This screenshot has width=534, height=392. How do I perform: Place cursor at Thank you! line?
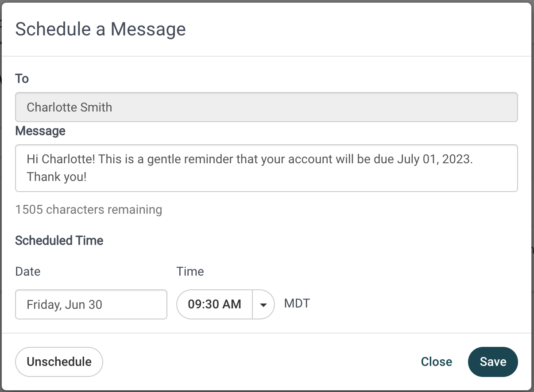pyautogui.click(x=57, y=177)
